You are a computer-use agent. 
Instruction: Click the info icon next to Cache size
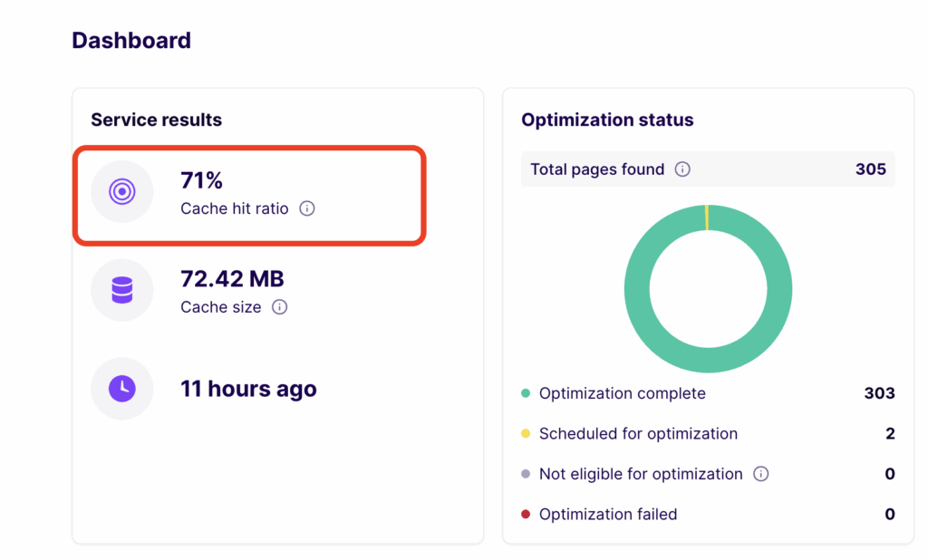click(x=279, y=307)
